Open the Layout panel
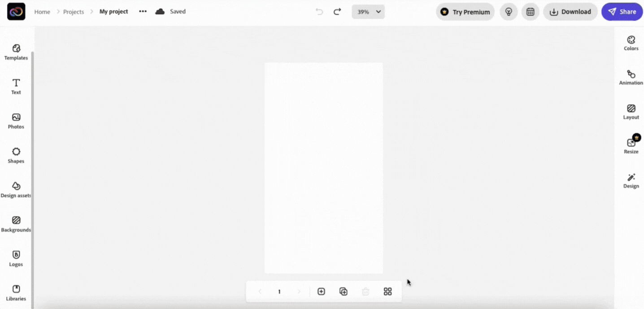Screen dimensions: 644x309 pos(631,112)
